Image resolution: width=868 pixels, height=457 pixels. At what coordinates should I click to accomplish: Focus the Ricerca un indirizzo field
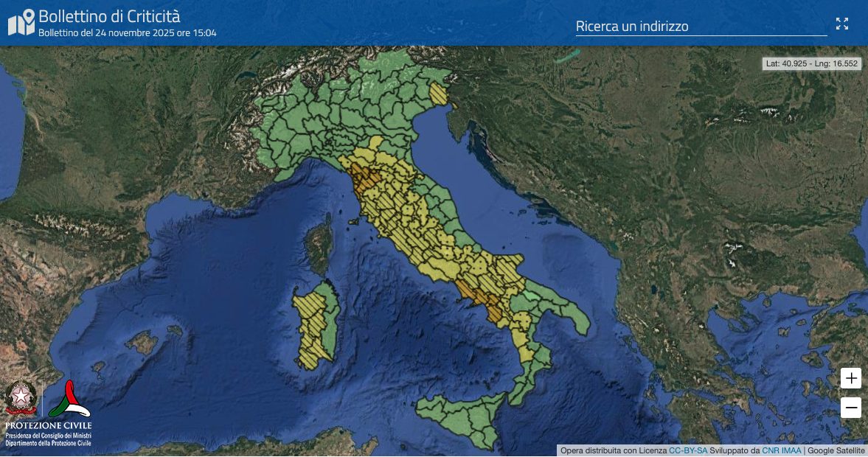pyautogui.click(x=701, y=27)
